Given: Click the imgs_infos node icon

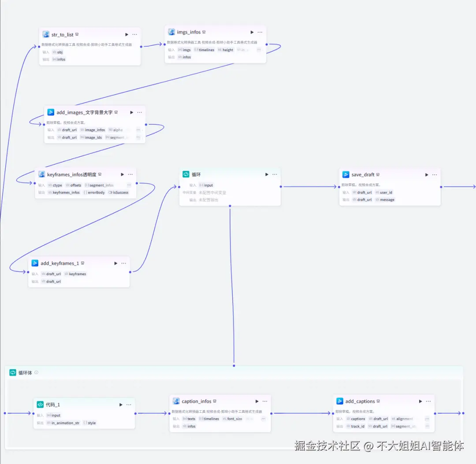Looking at the screenshot, I should click(x=171, y=32).
